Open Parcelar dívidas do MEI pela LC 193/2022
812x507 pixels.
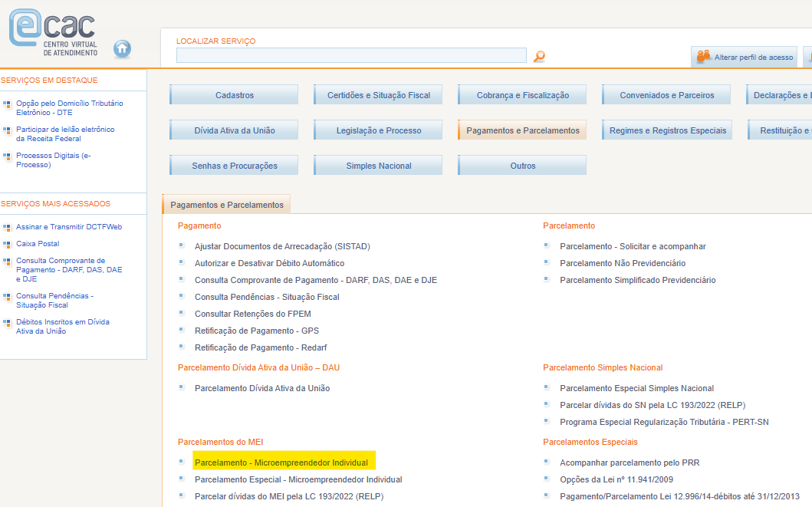tap(289, 496)
